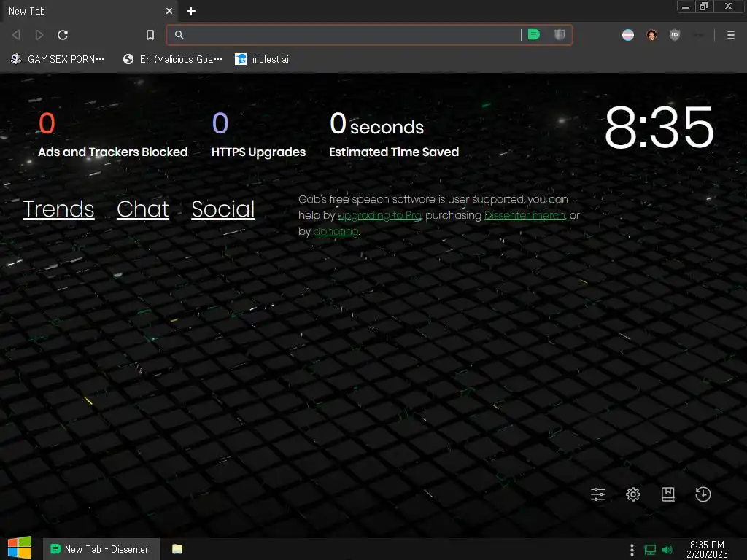Open settings with the gear icon
Image resolution: width=747 pixels, height=560 pixels.
pos(633,494)
